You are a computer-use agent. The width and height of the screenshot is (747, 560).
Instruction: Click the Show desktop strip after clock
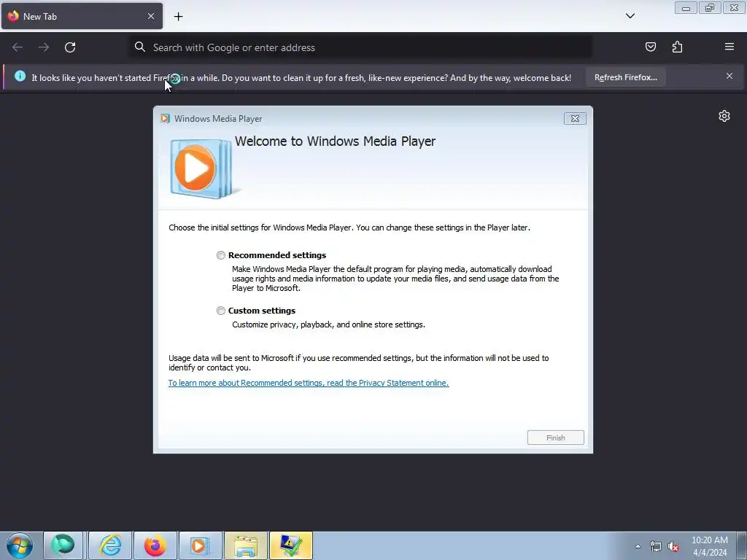743,545
